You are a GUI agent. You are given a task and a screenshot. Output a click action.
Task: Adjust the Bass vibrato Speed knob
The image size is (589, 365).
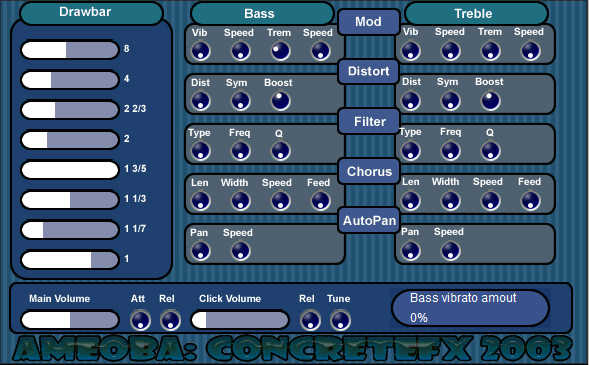coord(240,51)
